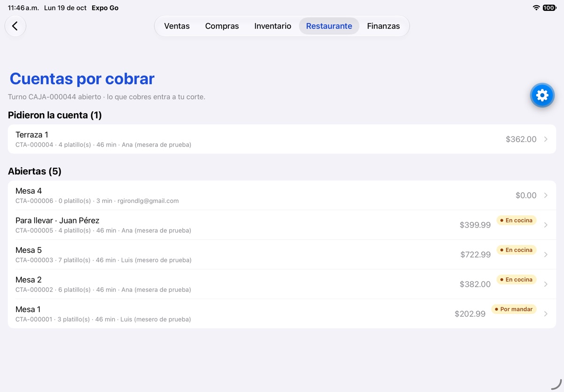Tap the CTA-000003 details line

click(103, 260)
